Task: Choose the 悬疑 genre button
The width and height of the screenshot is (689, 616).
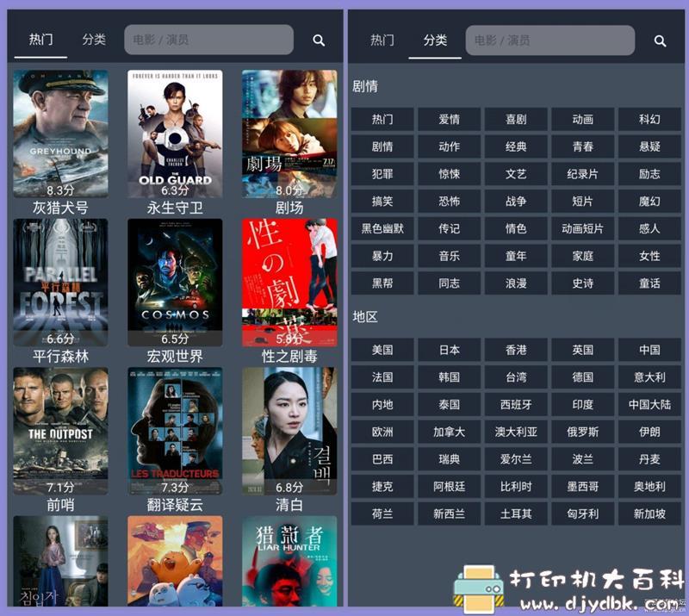Action: point(649,146)
